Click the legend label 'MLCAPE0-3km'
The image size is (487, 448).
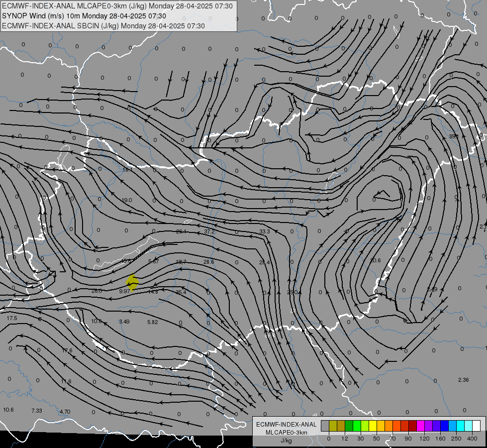pos(286,433)
